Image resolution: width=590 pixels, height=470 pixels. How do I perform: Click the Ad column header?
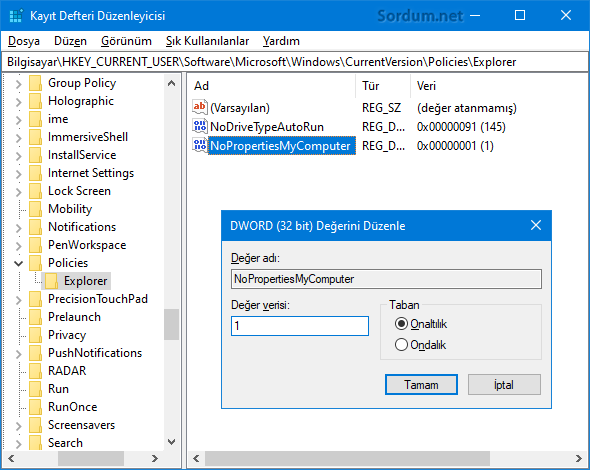(272, 86)
